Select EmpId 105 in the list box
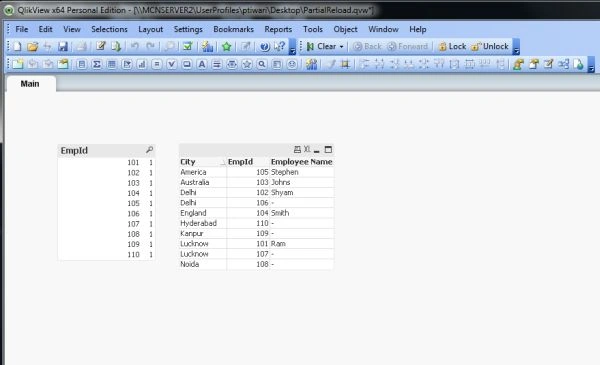Screen dimensions: 600x365 (x=106, y=204)
